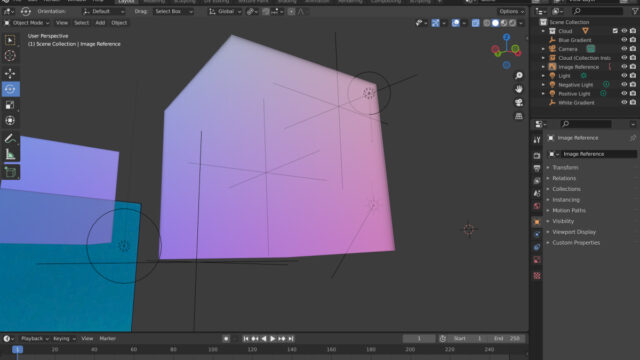The image size is (640, 360).
Task: Click the play animation button
Action: coord(273,339)
